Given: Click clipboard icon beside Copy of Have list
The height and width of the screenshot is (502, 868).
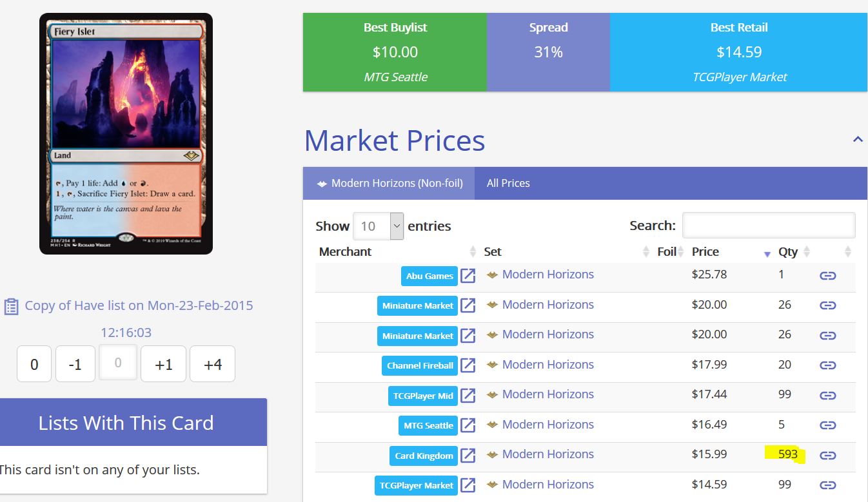Looking at the screenshot, I should [x=11, y=306].
